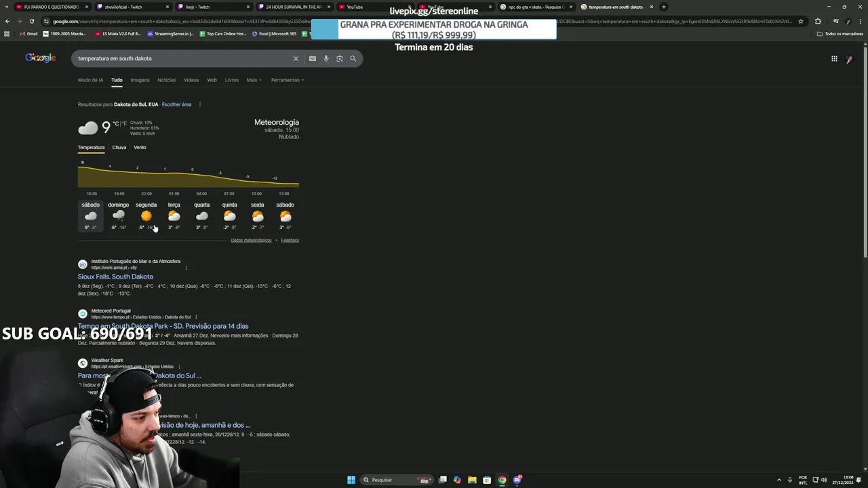Show hidden system tray icons chevron
The image size is (868, 488).
coord(778,480)
